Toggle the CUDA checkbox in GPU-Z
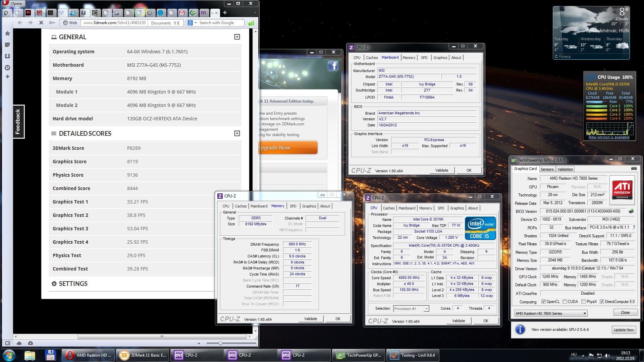This screenshot has height=362, width=644. pos(565,302)
